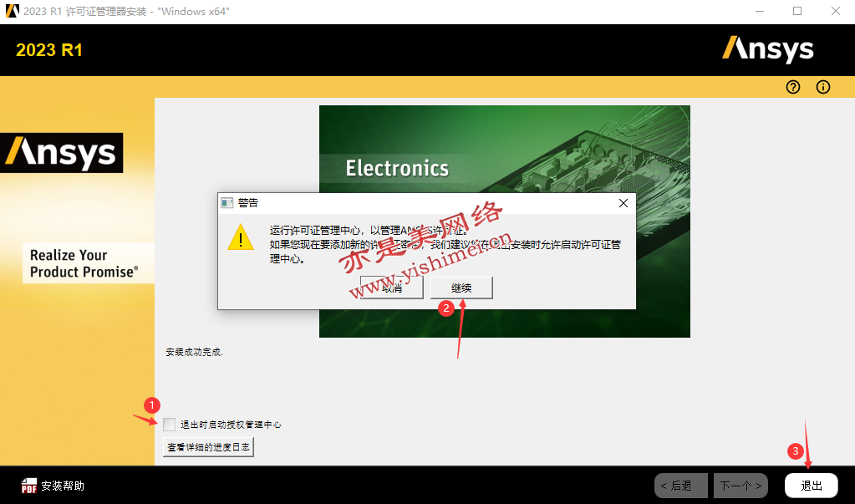Click 继续 button in warning dialog
The height and width of the screenshot is (504, 855).
(x=461, y=288)
